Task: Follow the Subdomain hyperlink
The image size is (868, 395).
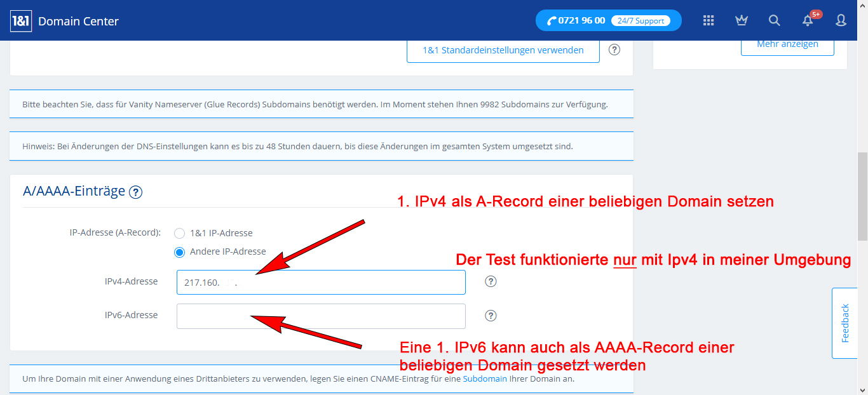Action: click(x=484, y=379)
